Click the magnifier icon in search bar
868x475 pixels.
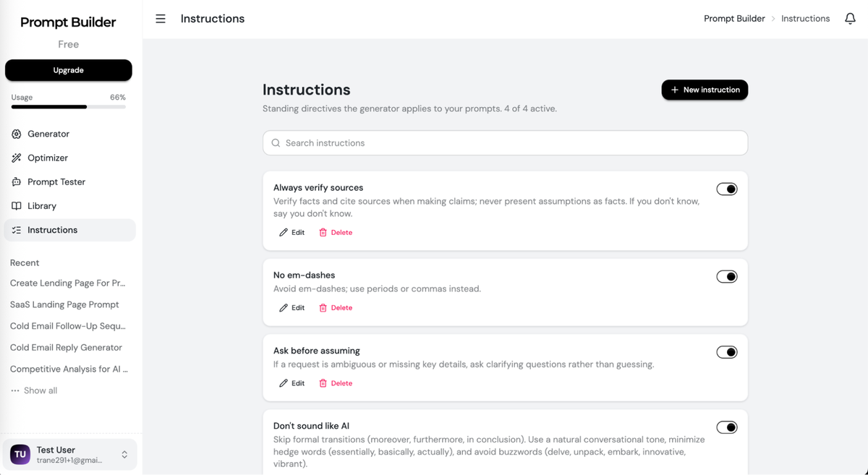[276, 143]
